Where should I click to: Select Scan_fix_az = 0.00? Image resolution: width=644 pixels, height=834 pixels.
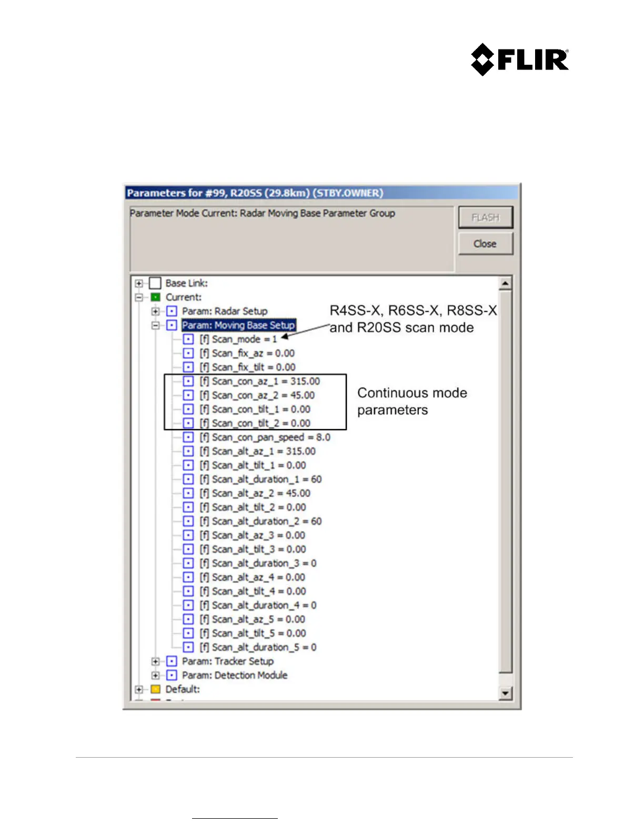pos(247,353)
